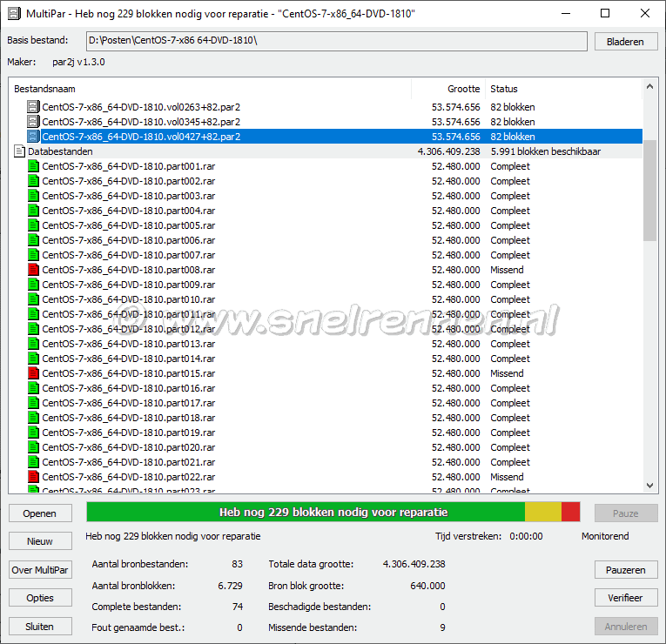Click the Grootte column header
This screenshot has height=644, width=666.
[x=448, y=89]
